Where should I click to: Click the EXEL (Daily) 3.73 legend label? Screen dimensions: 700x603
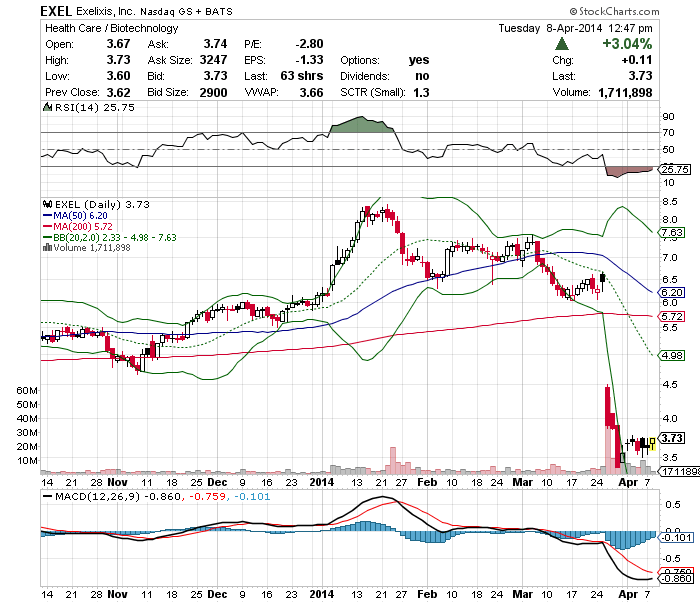coord(102,204)
